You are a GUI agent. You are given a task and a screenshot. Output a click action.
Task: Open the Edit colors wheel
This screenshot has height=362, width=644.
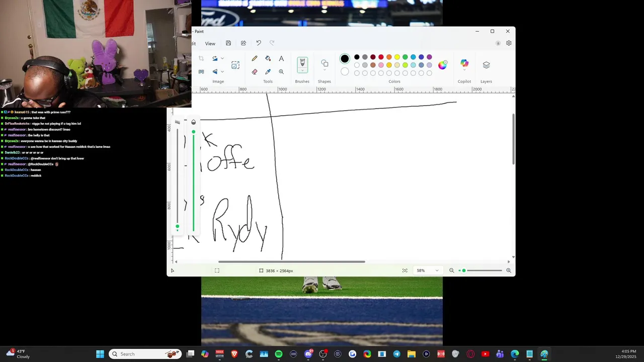point(443,65)
